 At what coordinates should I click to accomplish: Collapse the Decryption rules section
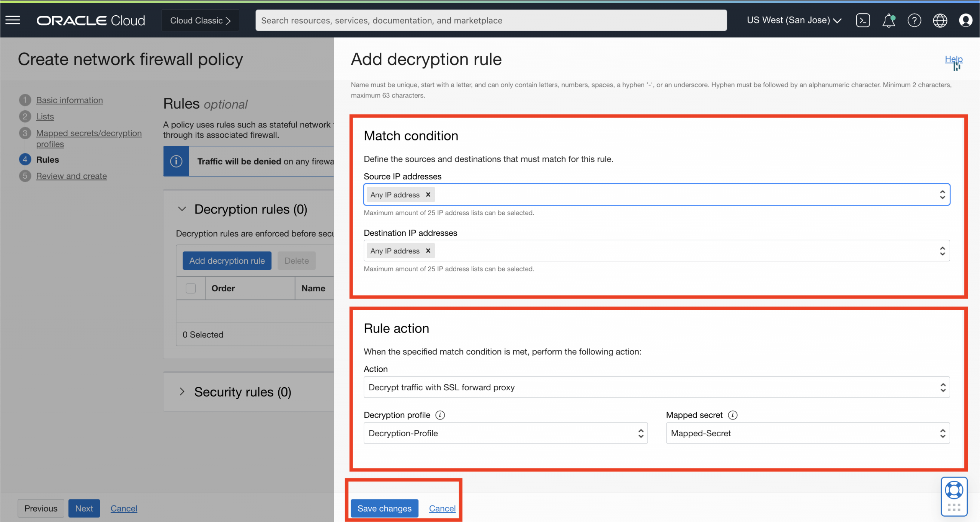pos(182,209)
